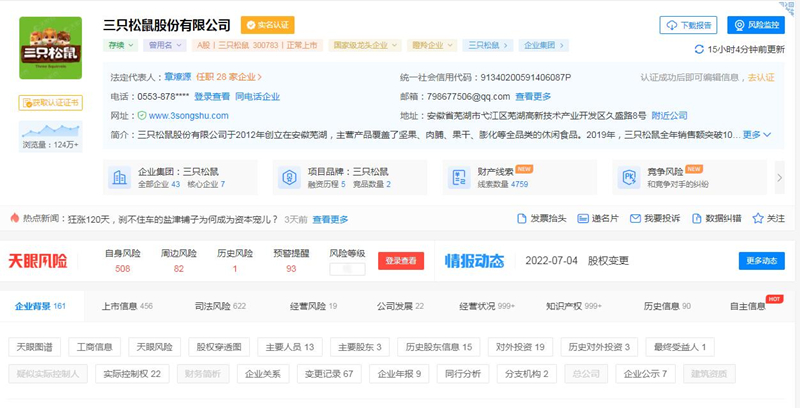The width and height of the screenshot is (800, 408).
Task: Open the 企业集团 building icon card
Action: [x=119, y=177]
